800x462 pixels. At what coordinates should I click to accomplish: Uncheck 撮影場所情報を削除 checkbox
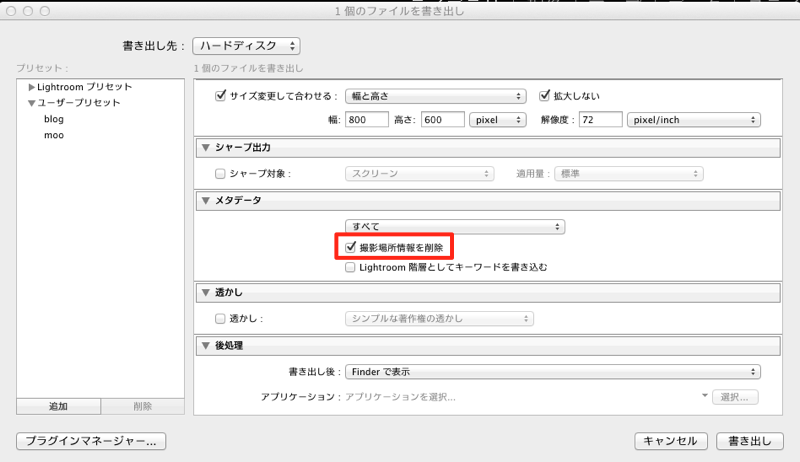350,248
